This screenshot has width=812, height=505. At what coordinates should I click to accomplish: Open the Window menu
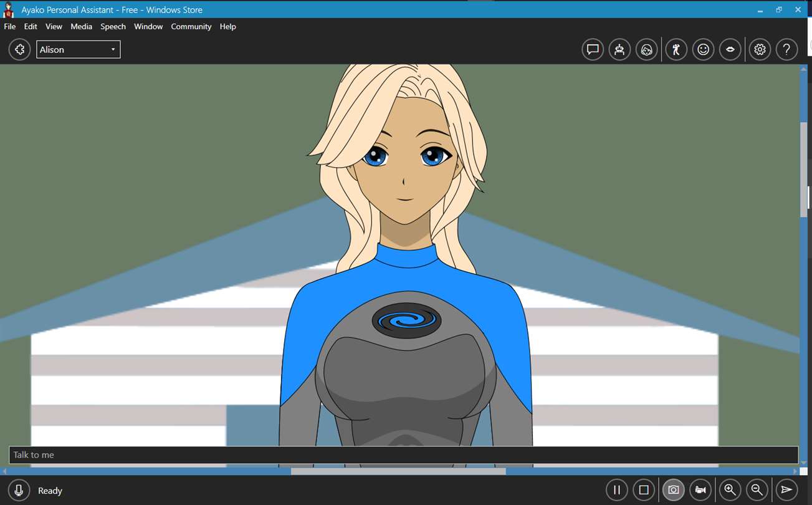pos(148,27)
